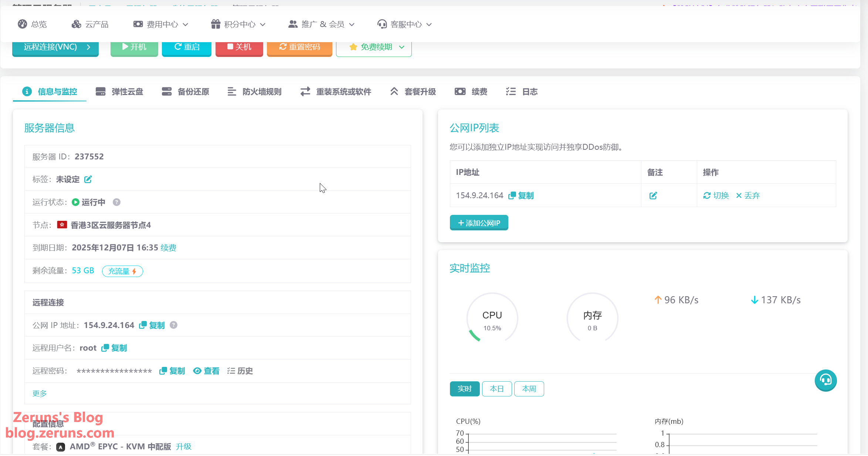Discard the public IP 154.9.24.164
Image resolution: width=868 pixels, height=456 pixels.
(x=748, y=196)
